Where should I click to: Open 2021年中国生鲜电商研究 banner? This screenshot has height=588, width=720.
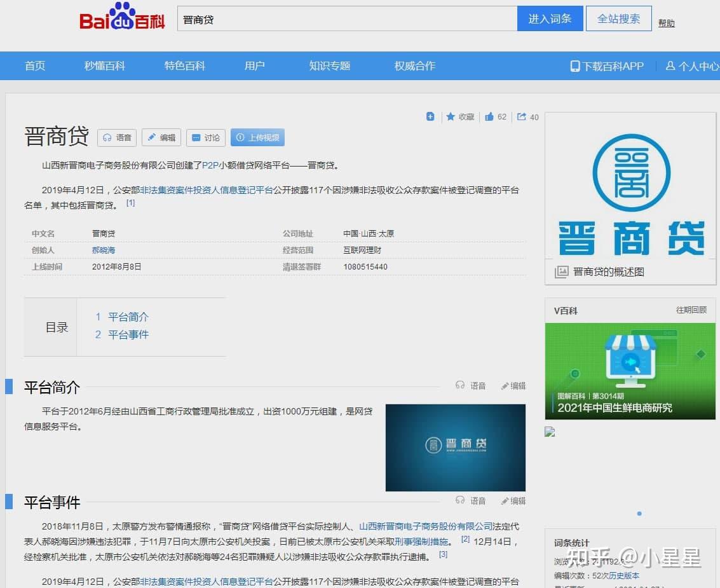(x=630, y=371)
